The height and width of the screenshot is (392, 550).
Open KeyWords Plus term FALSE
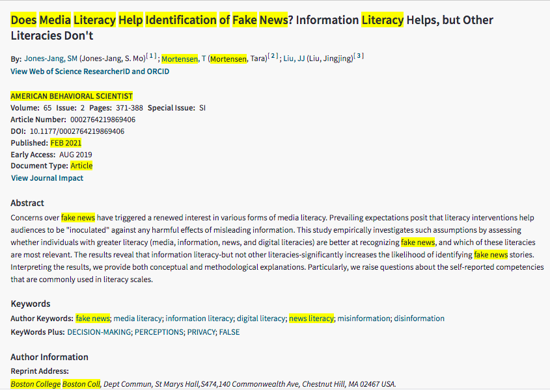(229, 332)
